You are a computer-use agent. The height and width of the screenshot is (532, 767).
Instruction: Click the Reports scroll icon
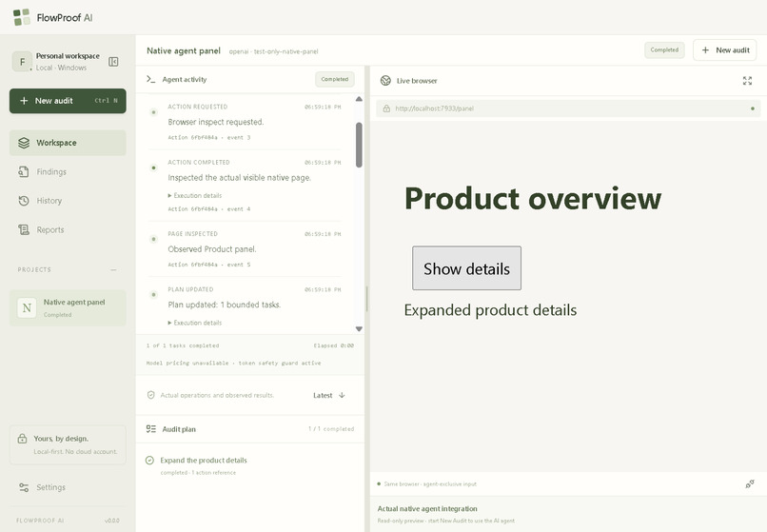click(24, 229)
